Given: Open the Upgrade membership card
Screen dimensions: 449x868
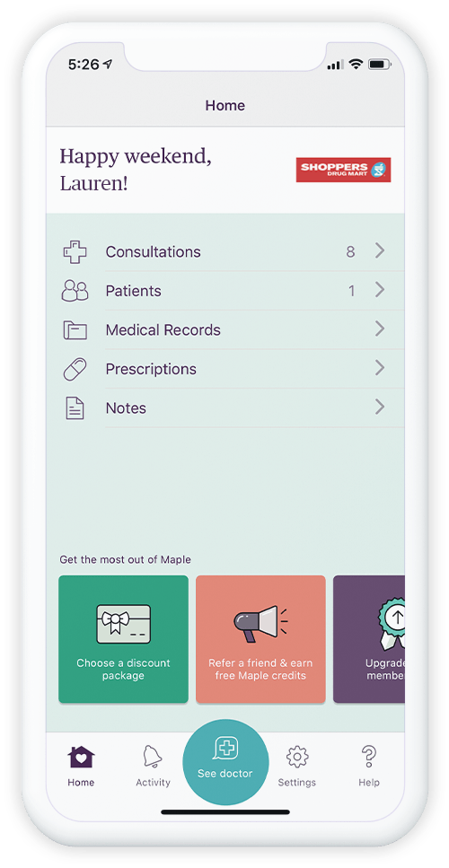Looking at the screenshot, I should 369,639.
